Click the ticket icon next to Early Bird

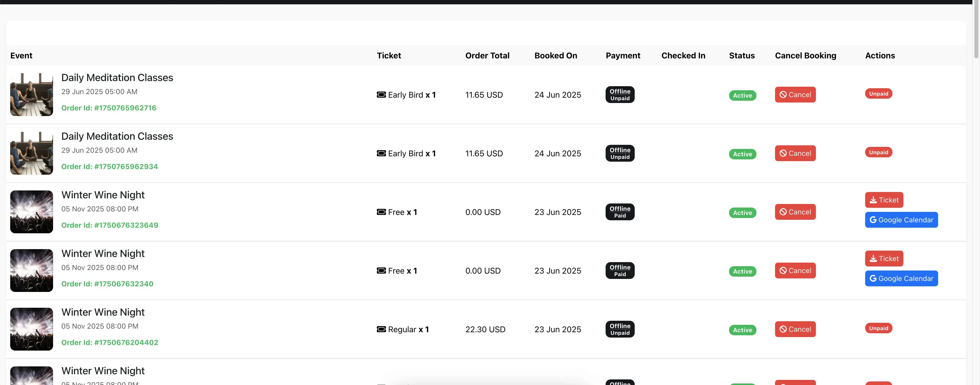tap(382, 95)
